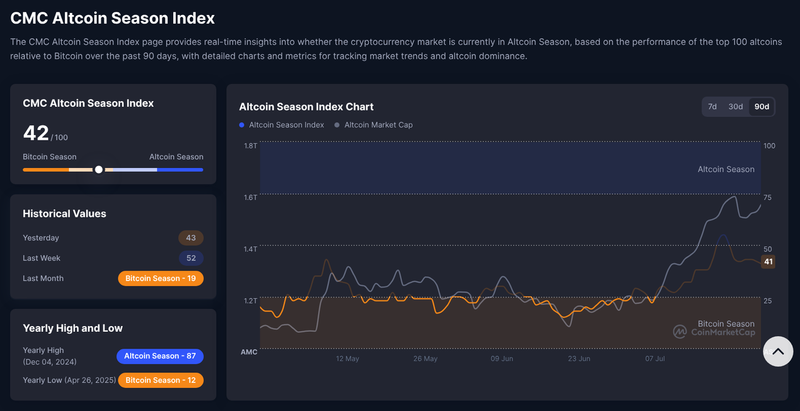800x411 pixels.
Task: Switch chart to 30d range
Action: coord(735,106)
